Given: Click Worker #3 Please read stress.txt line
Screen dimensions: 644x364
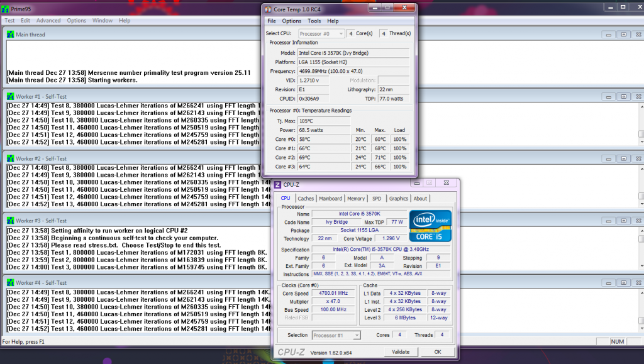Looking at the screenshot, I should [x=114, y=245].
